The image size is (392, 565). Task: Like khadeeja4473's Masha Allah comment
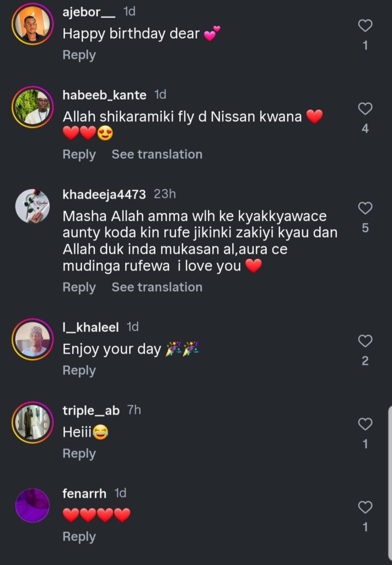[x=365, y=208]
